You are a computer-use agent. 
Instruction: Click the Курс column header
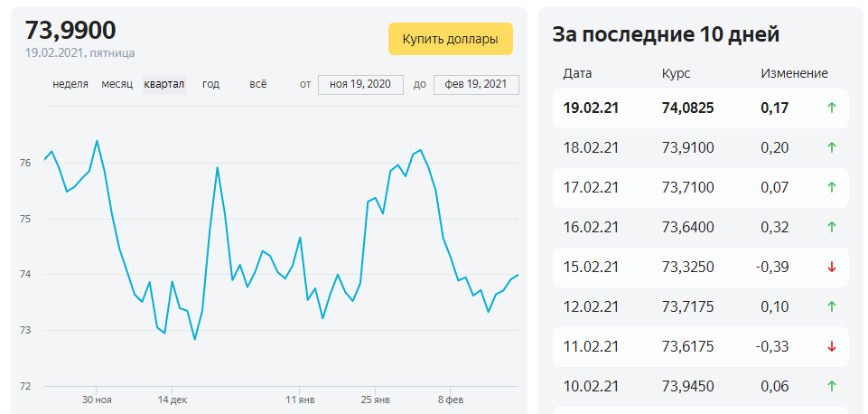click(677, 73)
